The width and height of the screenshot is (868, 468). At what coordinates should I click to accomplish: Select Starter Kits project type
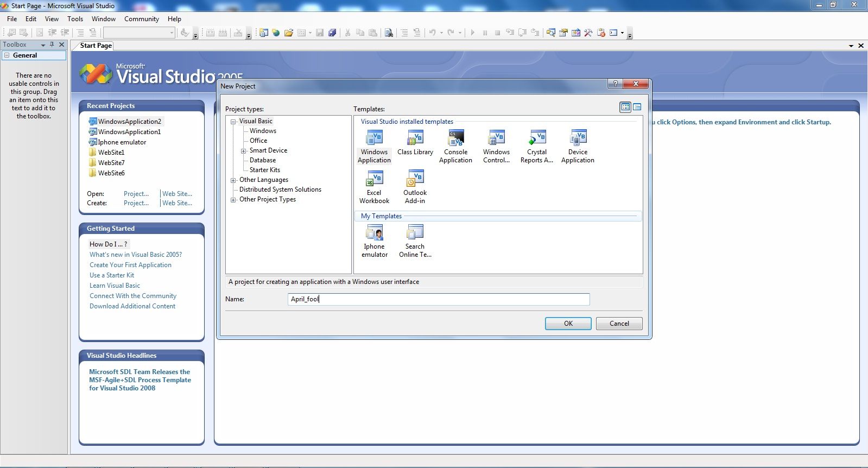(265, 170)
